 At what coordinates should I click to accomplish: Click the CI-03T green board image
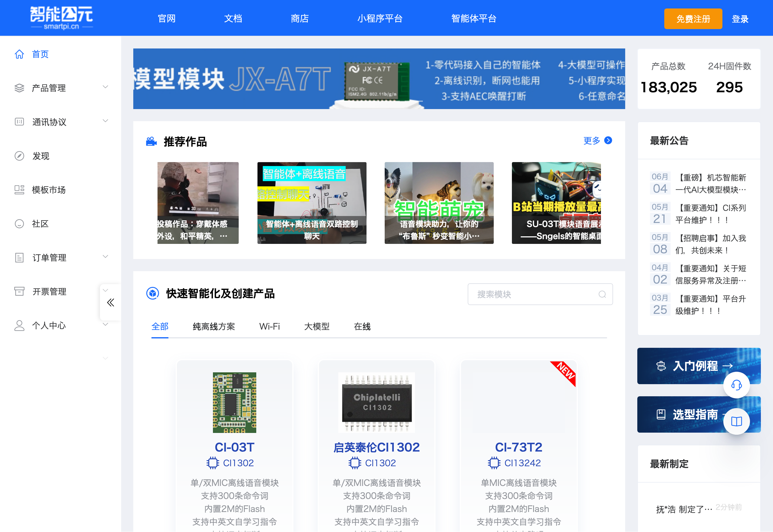[x=234, y=403]
